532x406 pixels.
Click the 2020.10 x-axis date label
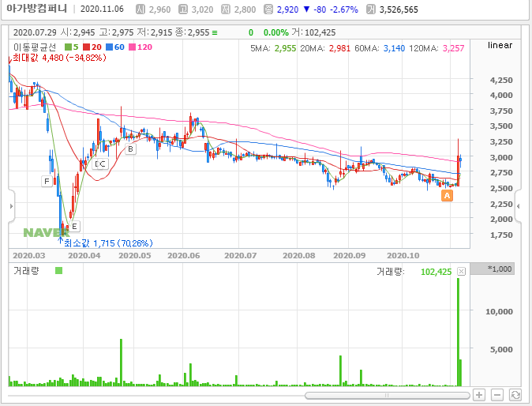(403, 256)
